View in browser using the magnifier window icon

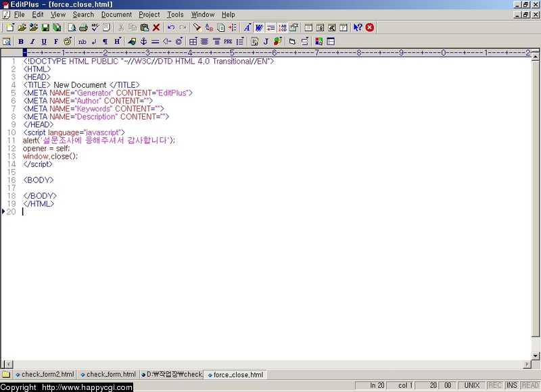[7, 42]
